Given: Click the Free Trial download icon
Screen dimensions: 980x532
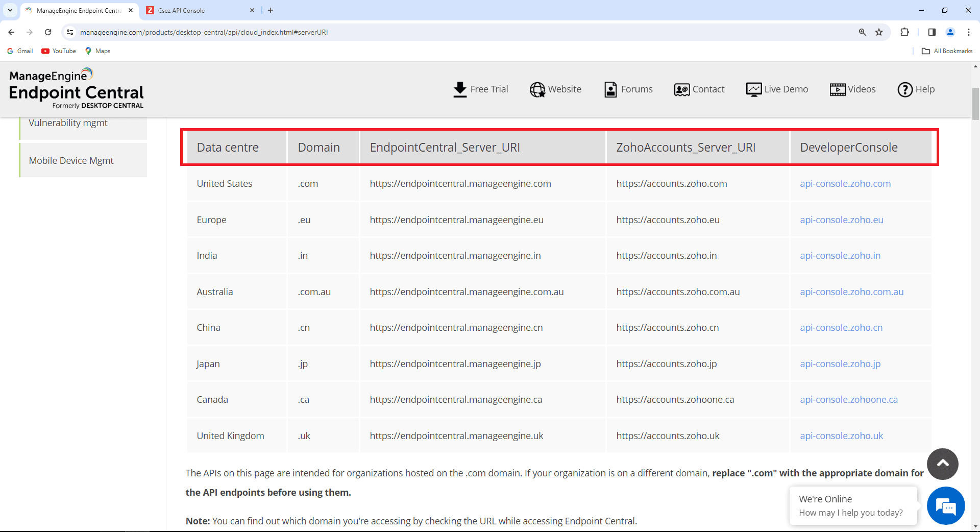Looking at the screenshot, I should tap(460, 89).
